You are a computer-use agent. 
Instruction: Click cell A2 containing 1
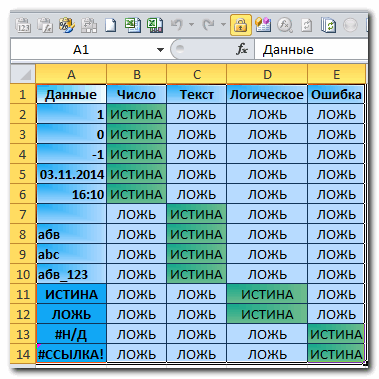[x=71, y=114]
